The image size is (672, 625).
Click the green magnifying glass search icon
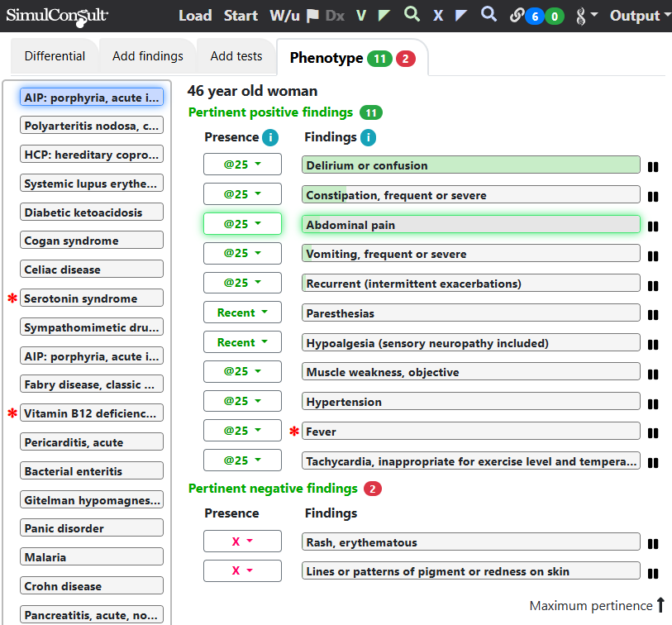pos(412,14)
